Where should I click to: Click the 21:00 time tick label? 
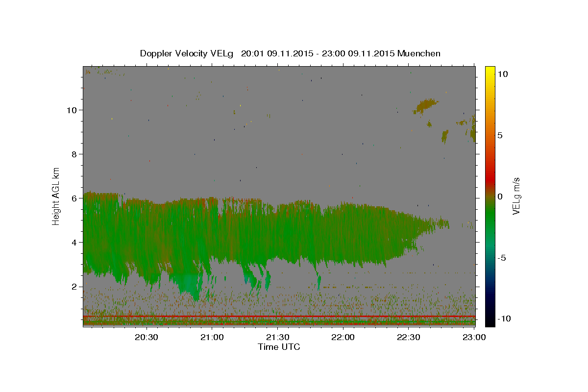coord(212,337)
